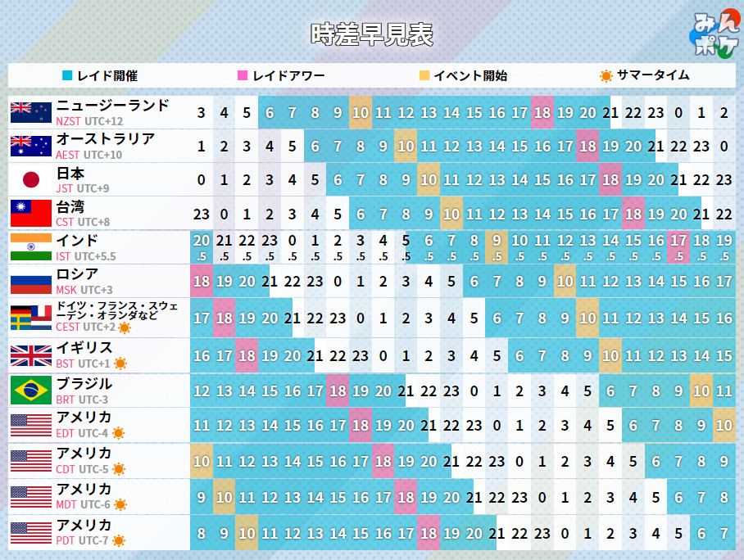This screenshot has height=560, width=744.
Task: Click the Australia flag icon
Action: 31,146
